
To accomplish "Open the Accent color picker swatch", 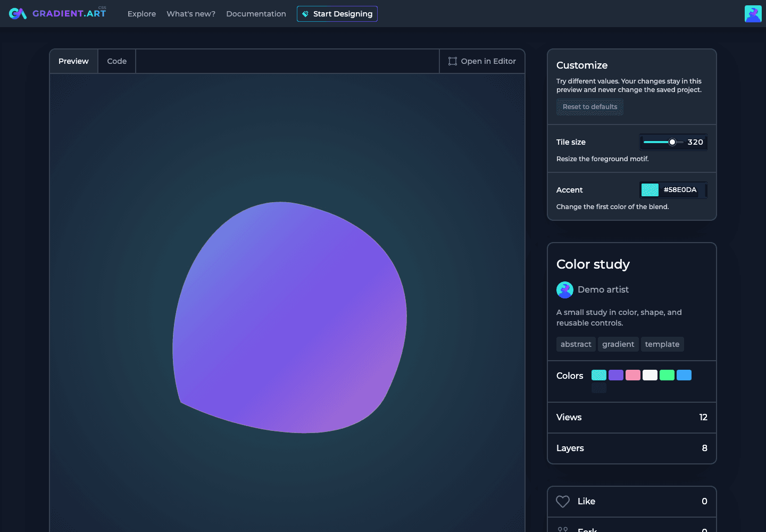I will click(650, 190).
